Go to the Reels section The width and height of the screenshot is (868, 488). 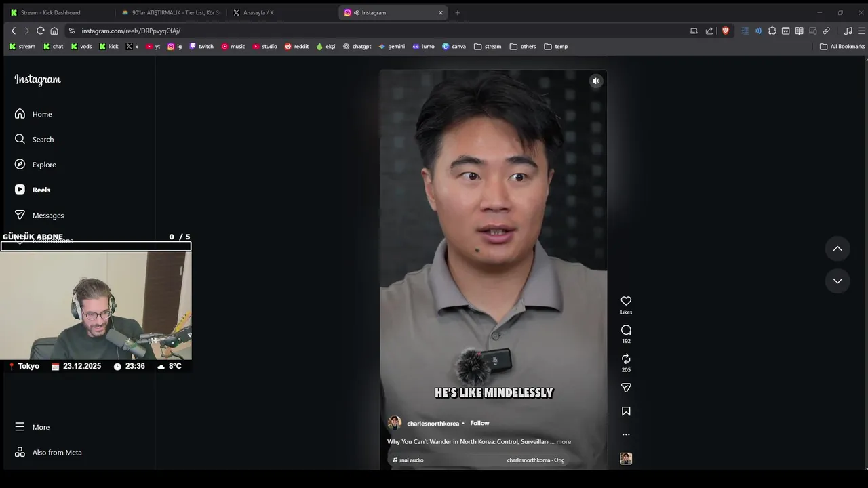click(x=33, y=190)
